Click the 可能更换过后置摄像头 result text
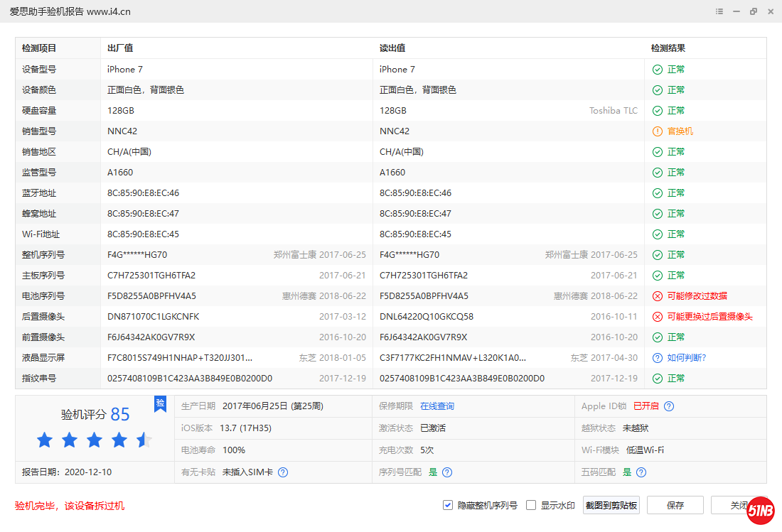 coord(709,317)
